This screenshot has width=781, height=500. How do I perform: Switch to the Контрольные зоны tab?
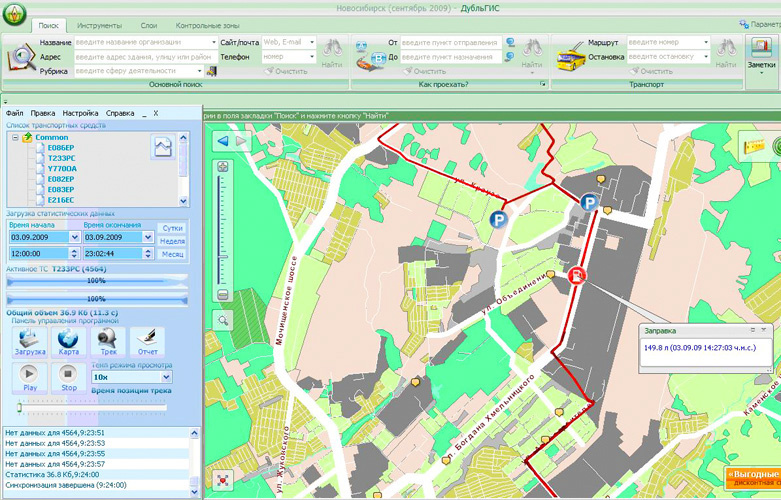pyautogui.click(x=207, y=25)
